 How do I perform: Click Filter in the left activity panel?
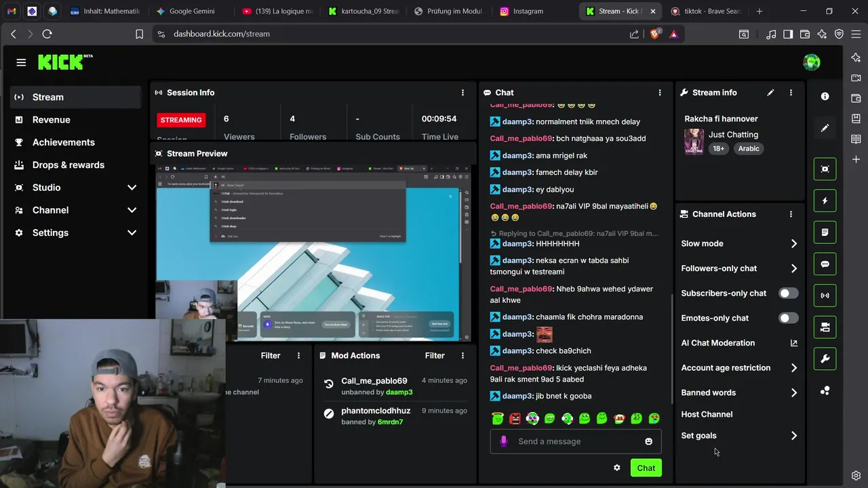pos(271,356)
